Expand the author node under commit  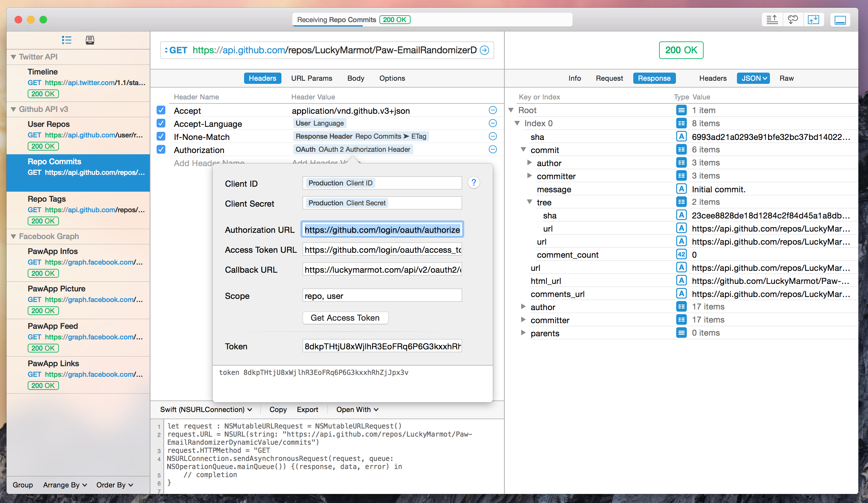coord(529,163)
